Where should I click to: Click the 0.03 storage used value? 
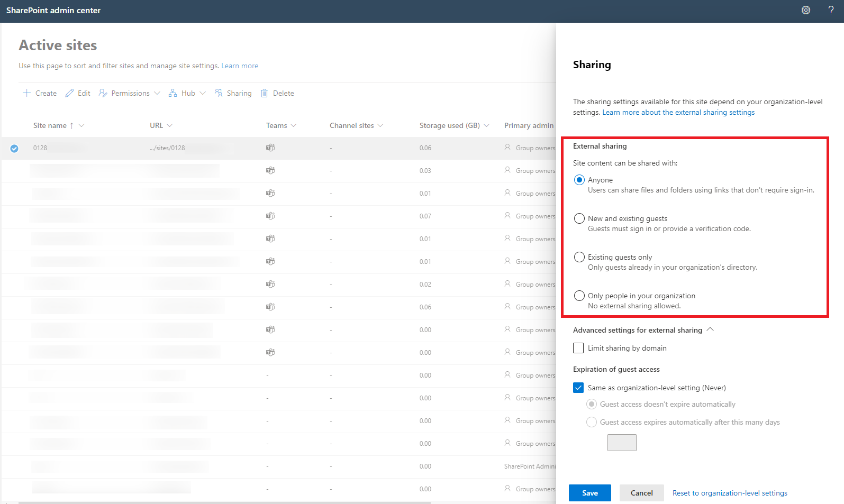tap(425, 171)
